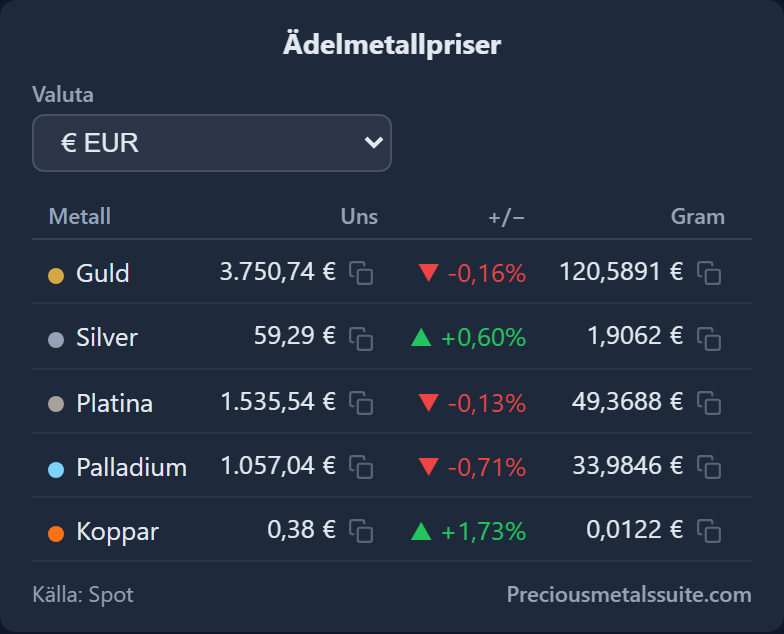Copy the Palladium ounce price 1.057,04 €
784x634 pixels.
[x=361, y=467]
